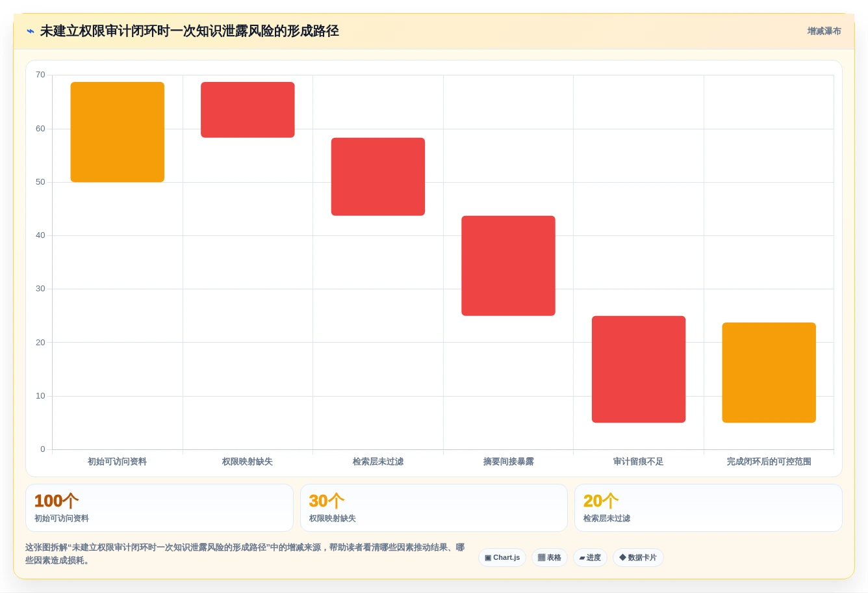Click the y-axis tick value 30
The height and width of the screenshot is (593, 868).
point(40,289)
